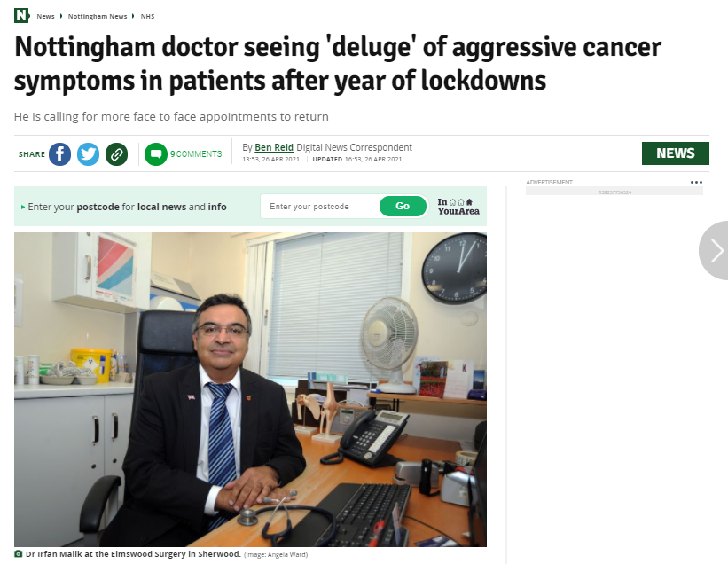This screenshot has height=564, width=728.
Task: Click the next article arrow
Action: click(x=715, y=251)
